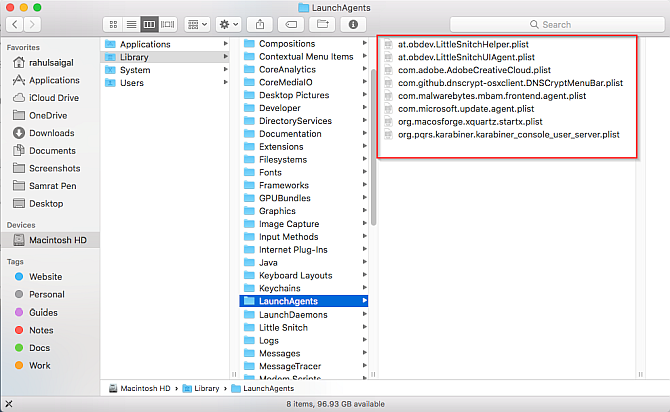Select System folder in first column
Screen dimensions: 670x412
pos(166,70)
